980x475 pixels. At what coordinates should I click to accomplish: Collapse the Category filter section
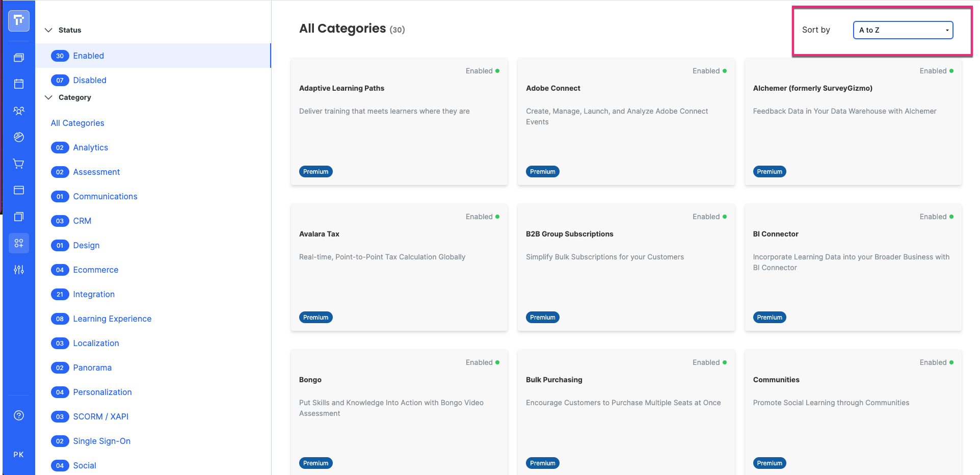pyautogui.click(x=48, y=97)
